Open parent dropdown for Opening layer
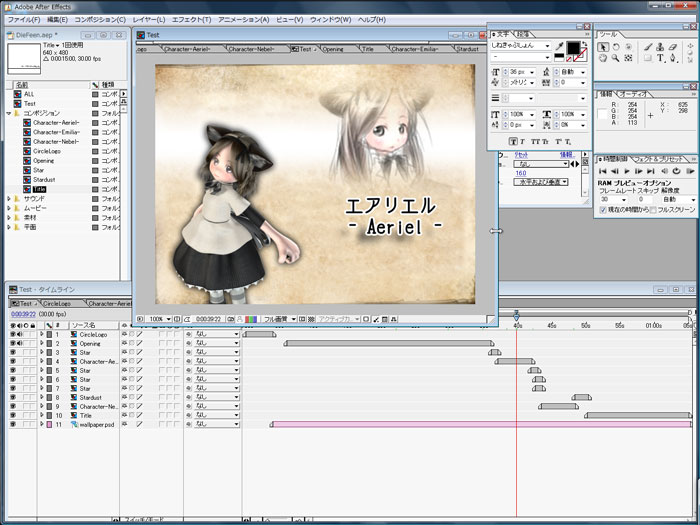The width and height of the screenshot is (700, 525). click(217, 343)
